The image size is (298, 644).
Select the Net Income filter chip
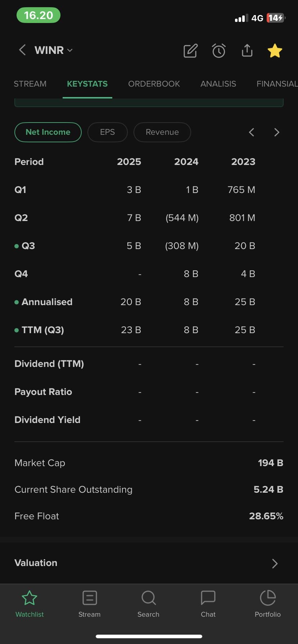48,132
